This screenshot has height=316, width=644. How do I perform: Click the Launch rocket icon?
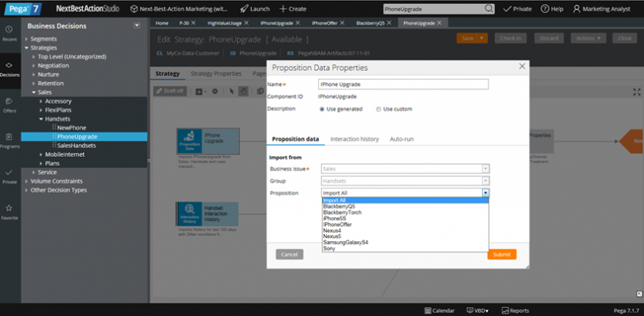point(244,9)
